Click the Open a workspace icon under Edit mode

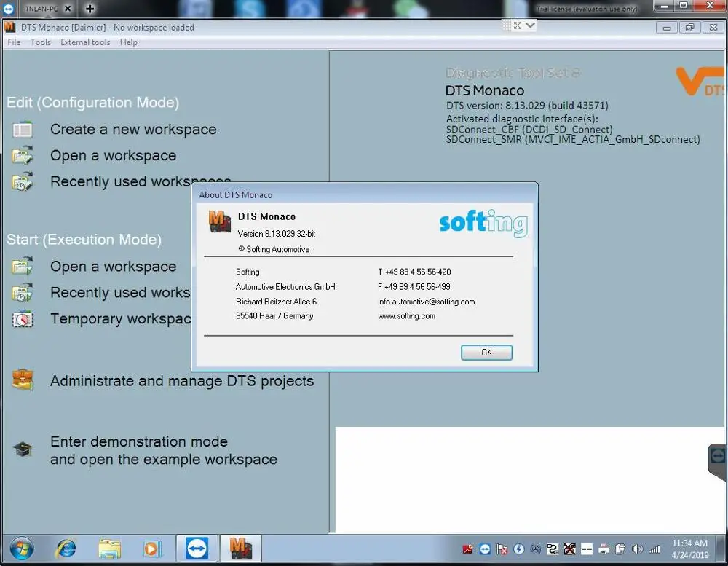(23, 155)
